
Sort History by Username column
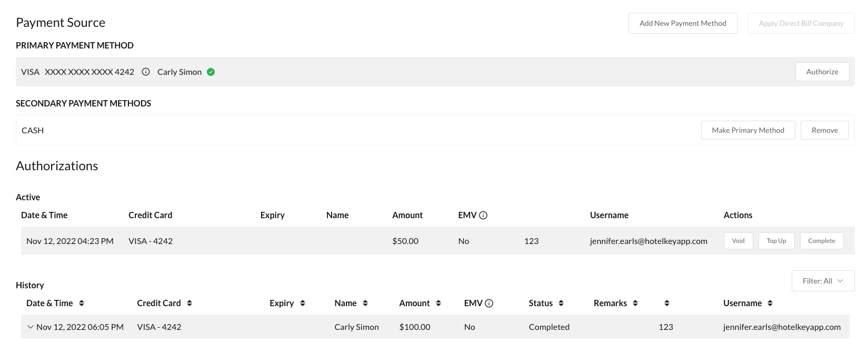(x=770, y=303)
